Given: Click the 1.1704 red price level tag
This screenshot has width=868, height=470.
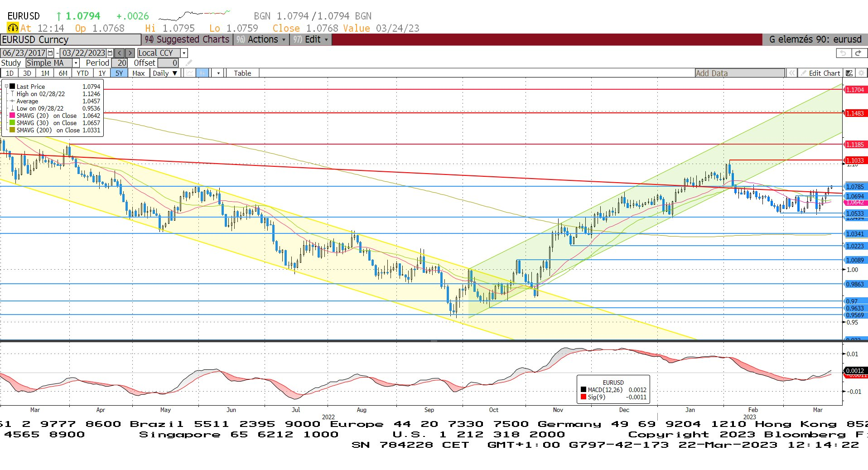Looking at the screenshot, I should click(x=856, y=90).
